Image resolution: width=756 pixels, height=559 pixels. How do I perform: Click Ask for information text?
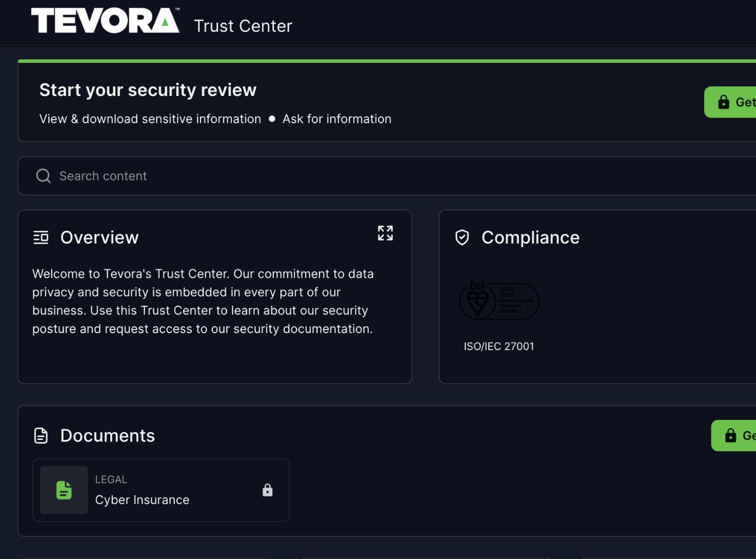click(x=337, y=119)
